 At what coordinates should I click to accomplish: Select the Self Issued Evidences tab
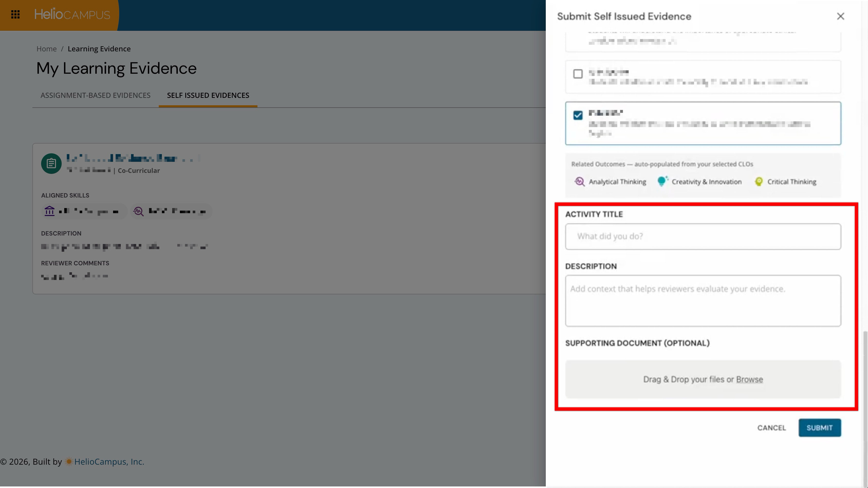point(208,95)
